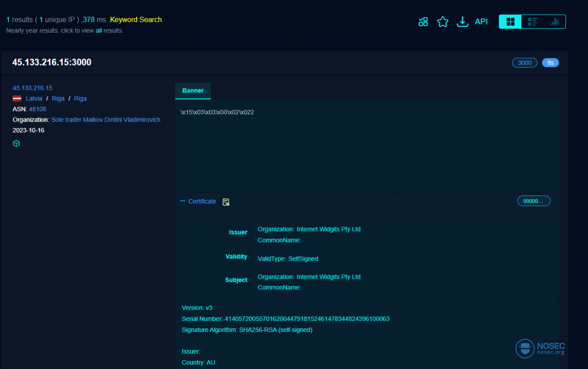Open the API link

[481, 21]
